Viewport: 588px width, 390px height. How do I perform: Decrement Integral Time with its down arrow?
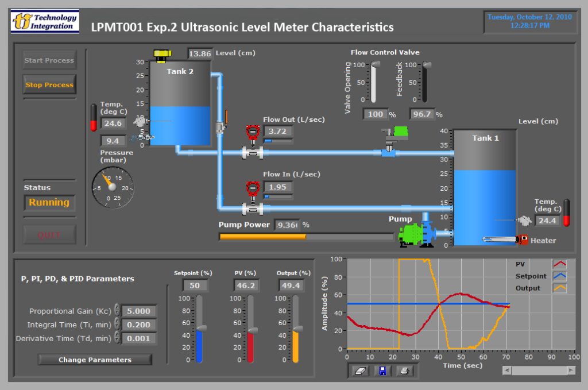[x=117, y=326]
